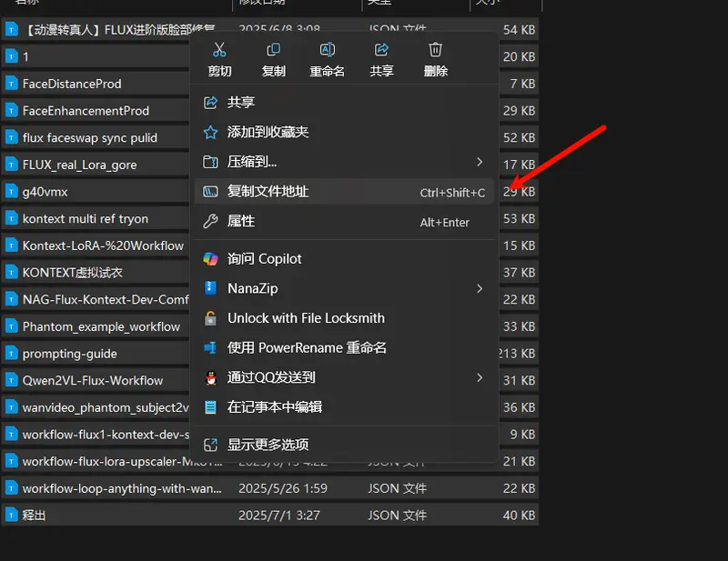
Task: Click the archive icon beside 压缩到
Action: [210, 162]
